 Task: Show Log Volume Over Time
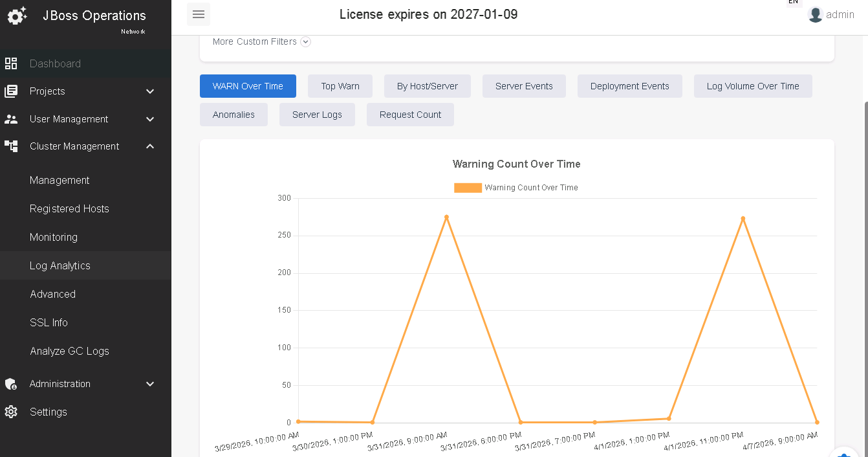point(753,86)
